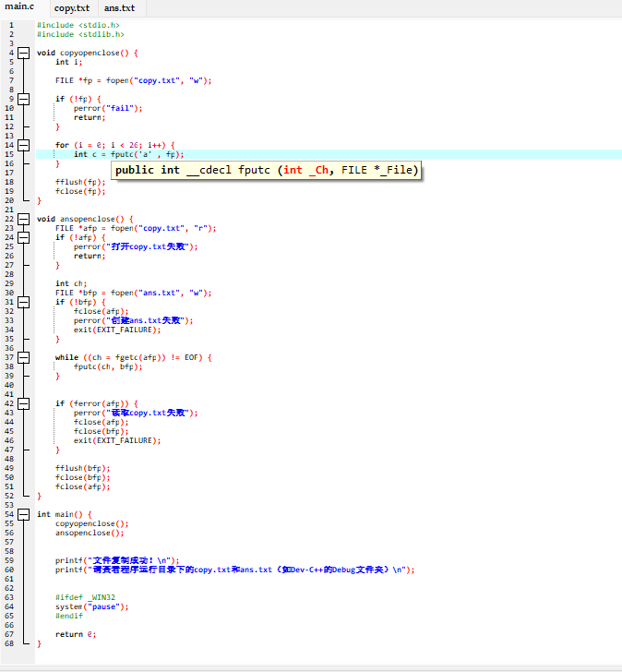Switch to the main.c tab

click(x=19, y=7)
